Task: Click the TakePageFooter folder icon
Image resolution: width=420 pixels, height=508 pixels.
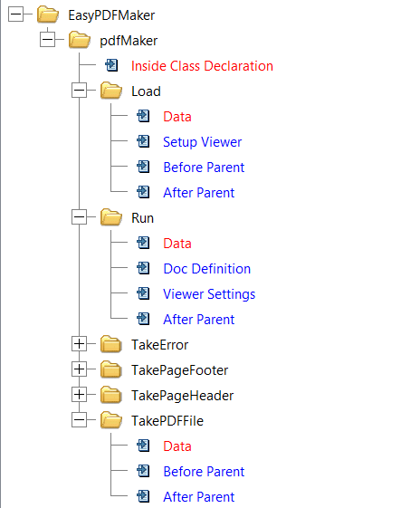Action: click(x=111, y=370)
